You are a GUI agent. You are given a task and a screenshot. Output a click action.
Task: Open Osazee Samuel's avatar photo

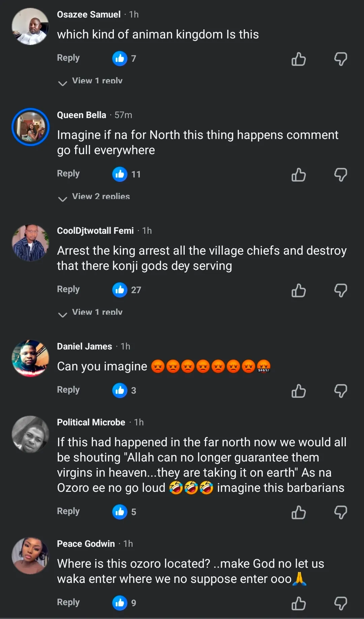click(30, 27)
